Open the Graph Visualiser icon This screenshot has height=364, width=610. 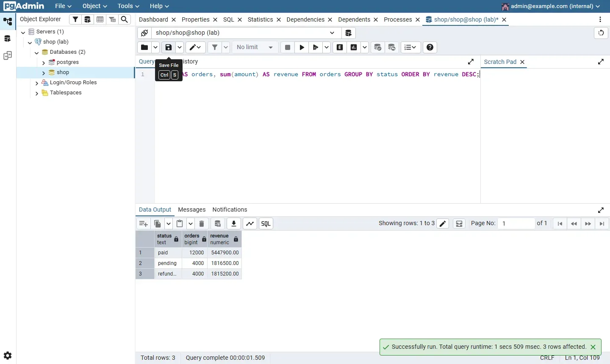pyautogui.click(x=250, y=223)
